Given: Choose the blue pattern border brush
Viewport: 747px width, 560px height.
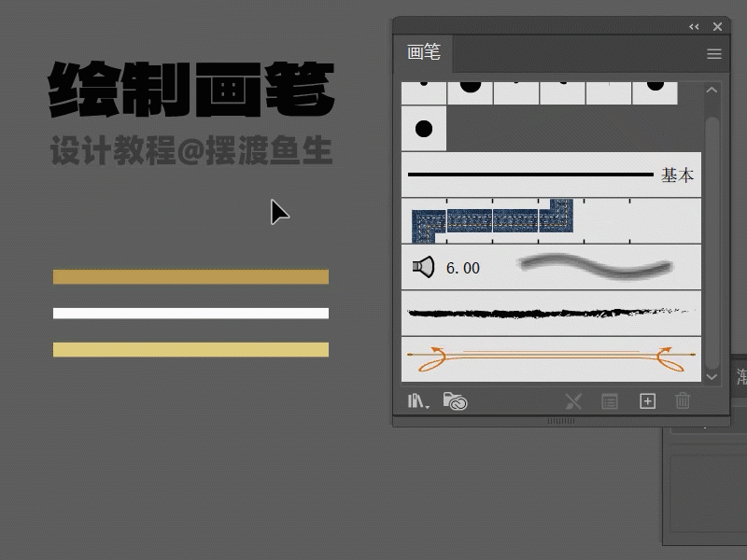Looking at the screenshot, I should coord(492,221).
